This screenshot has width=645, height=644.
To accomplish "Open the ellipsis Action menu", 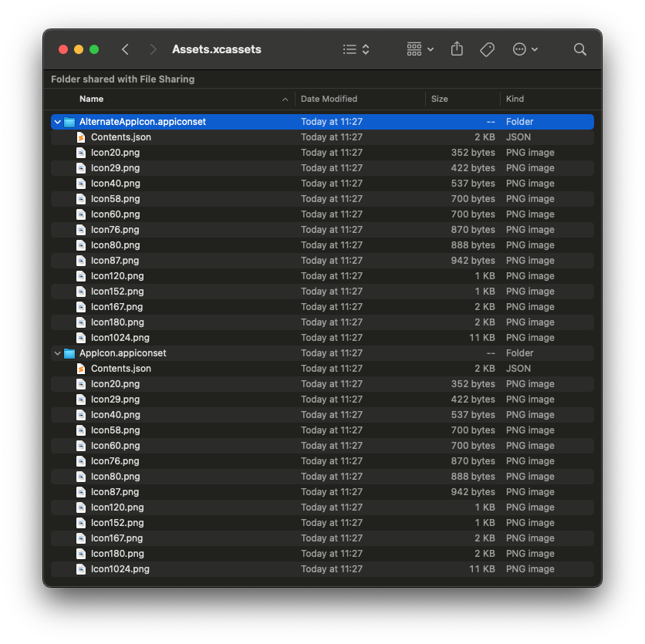I will coord(525,49).
